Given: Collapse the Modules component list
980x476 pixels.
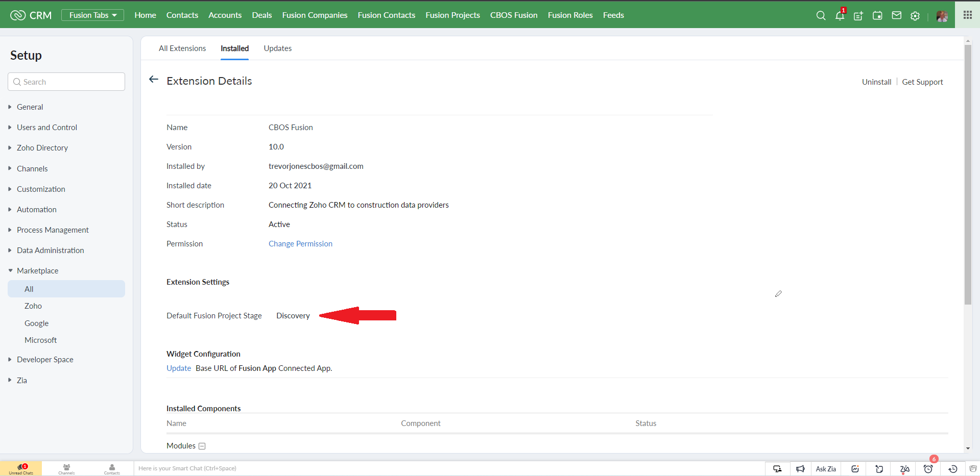Looking at the screenshot, I should point(202,446).
